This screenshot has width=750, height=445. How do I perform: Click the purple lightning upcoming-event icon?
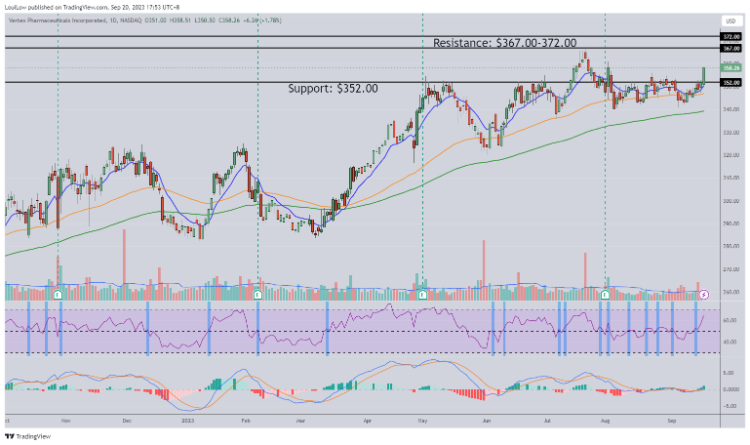[704, 295]
